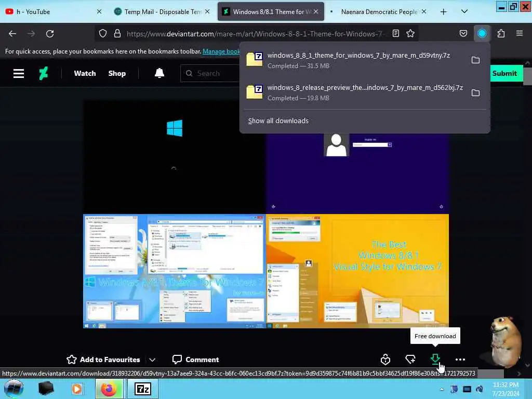Open the three-dots more options menu
This screenshot has width=532, height=399.
[460, 360]
